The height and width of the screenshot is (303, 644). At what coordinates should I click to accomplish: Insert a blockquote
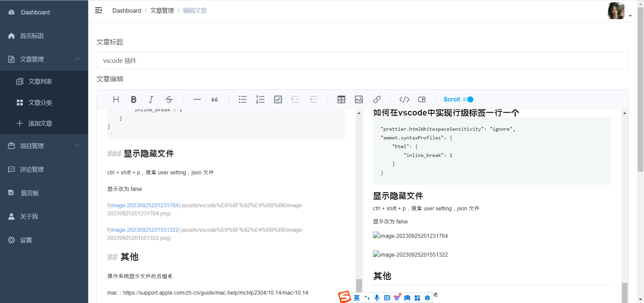[x=215, y=99]
